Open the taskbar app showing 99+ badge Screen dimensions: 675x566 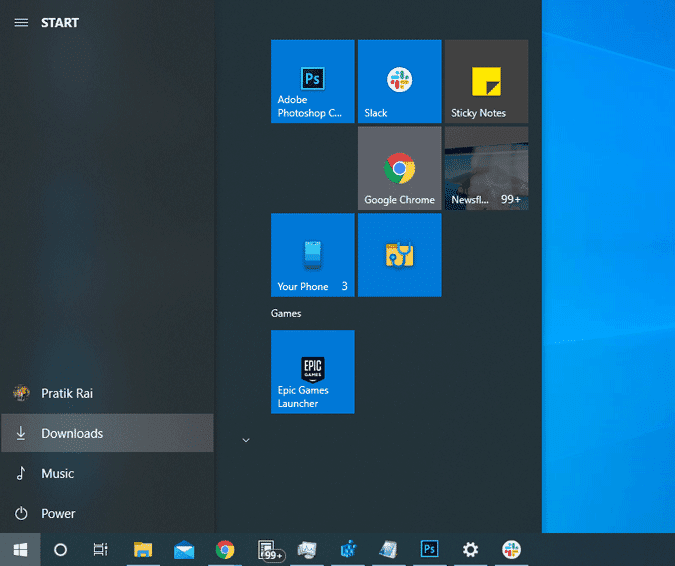click(269, 550)
